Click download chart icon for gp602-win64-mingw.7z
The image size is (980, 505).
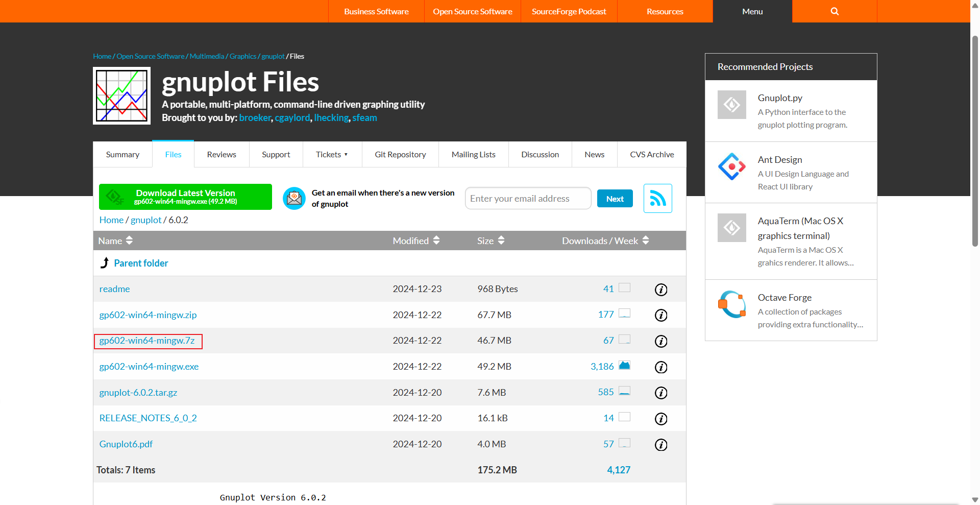click(624, 339)
